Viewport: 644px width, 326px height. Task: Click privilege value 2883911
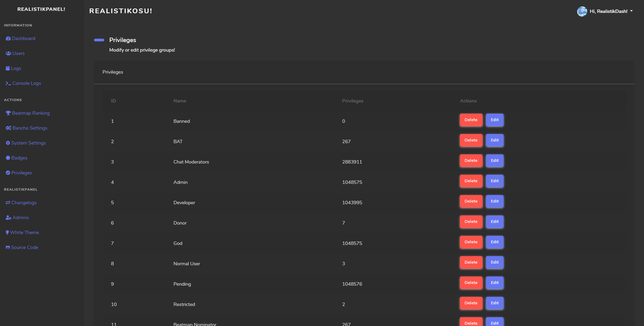point(352,162)
